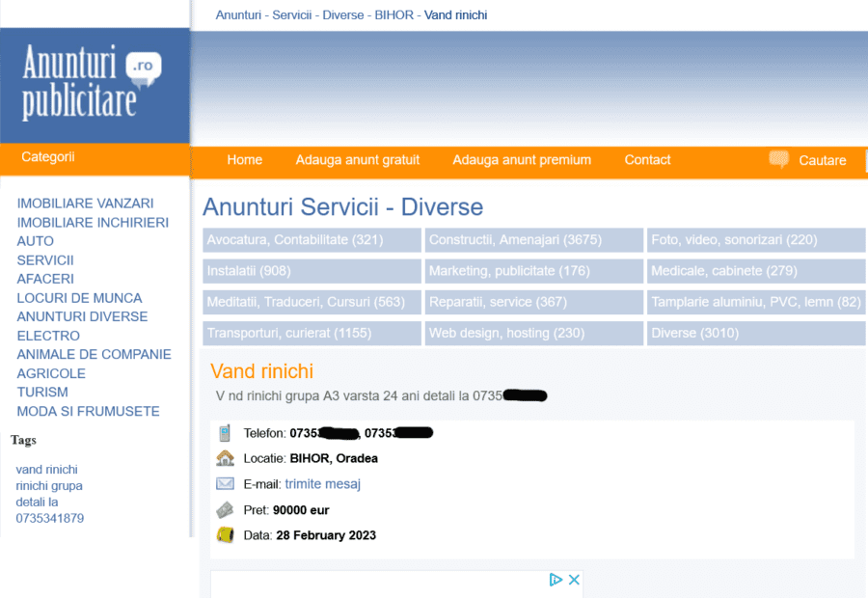The height and width of the screenshot is (598, 868).
Task: Click the AdChoices triangle icon on the ad
Action: [556, 580]
